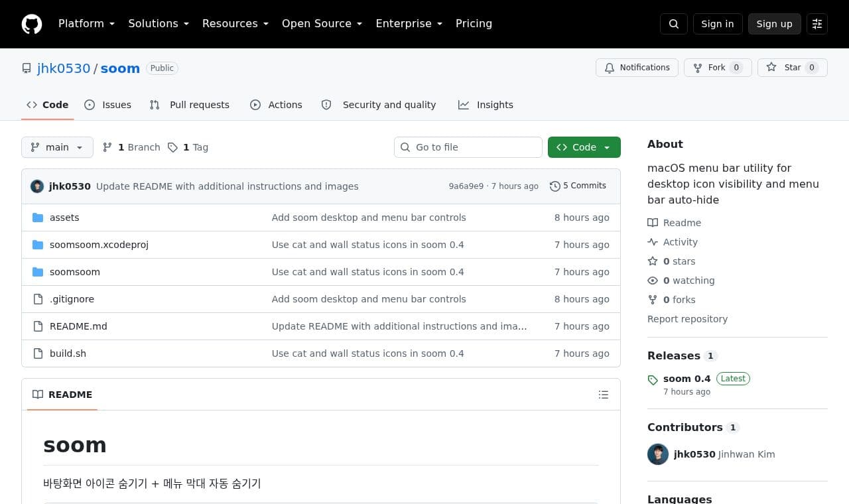This screenshot has height=504, width=849.
Task: Switch to the Insights tab
Action: coord(486,105)
